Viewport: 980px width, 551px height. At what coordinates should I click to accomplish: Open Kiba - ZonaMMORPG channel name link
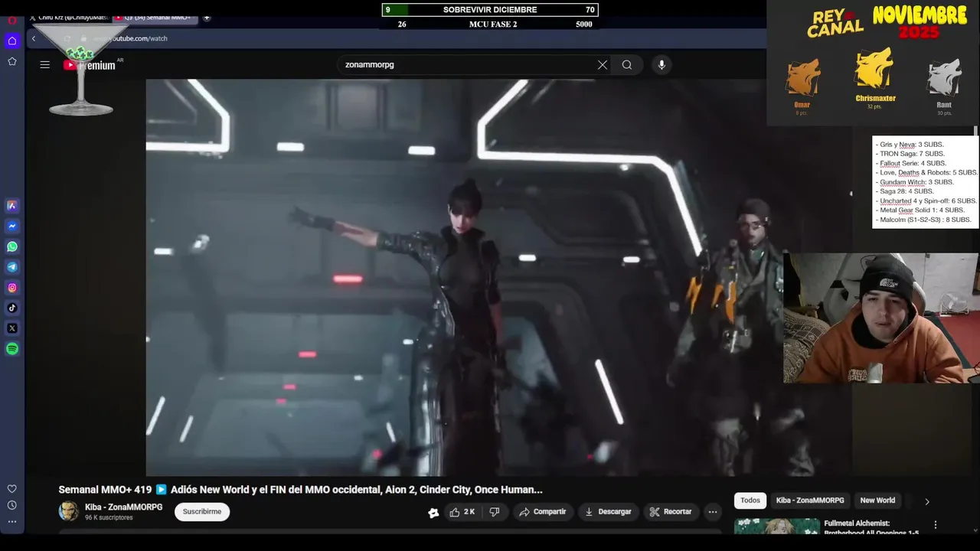tap(123, 507)
